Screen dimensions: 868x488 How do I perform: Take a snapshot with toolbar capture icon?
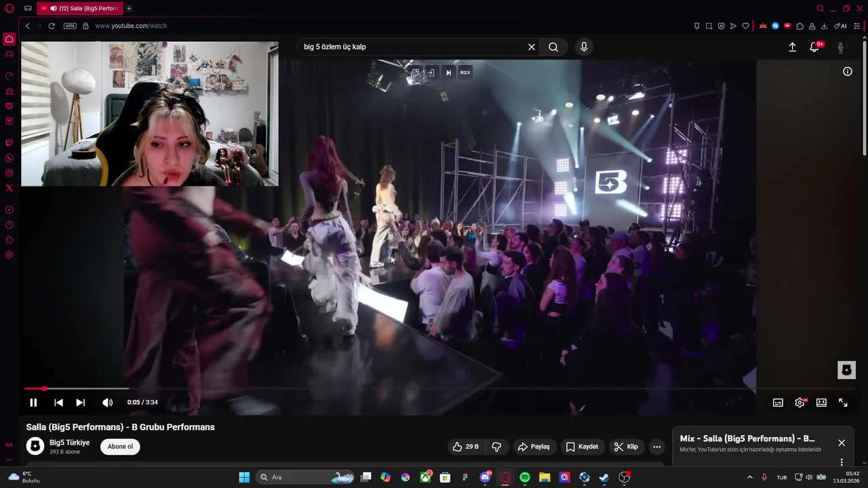click(709, 26)
